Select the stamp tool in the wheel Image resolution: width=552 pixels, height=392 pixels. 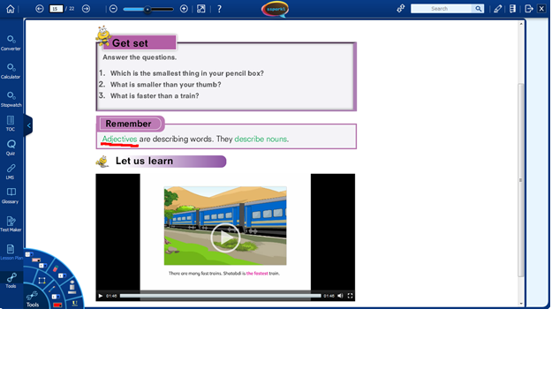click(72, 288)
